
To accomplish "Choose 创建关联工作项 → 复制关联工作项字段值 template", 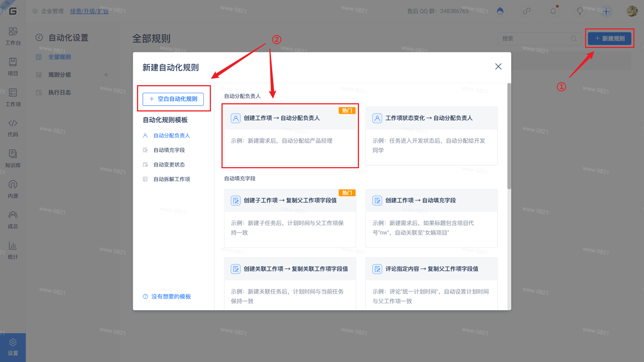I will tap(290, 283).
